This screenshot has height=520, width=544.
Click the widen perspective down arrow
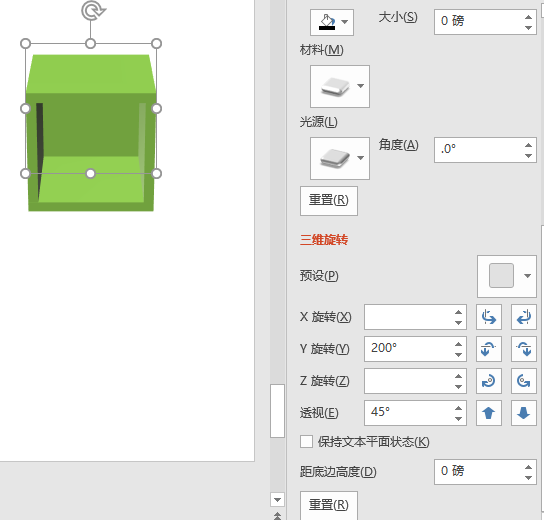pyautogui.click(x=524, y=413)
